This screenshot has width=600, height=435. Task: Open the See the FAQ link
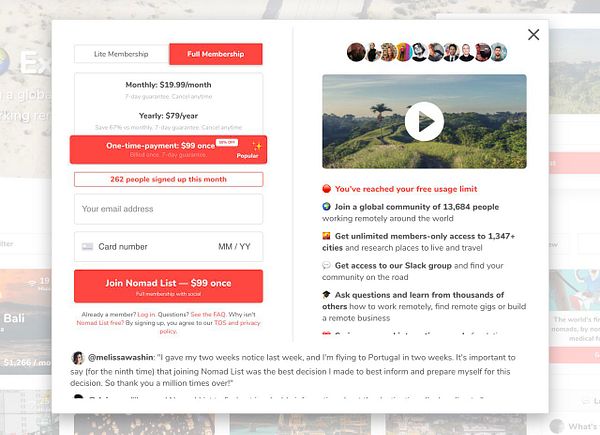[208, 314]
